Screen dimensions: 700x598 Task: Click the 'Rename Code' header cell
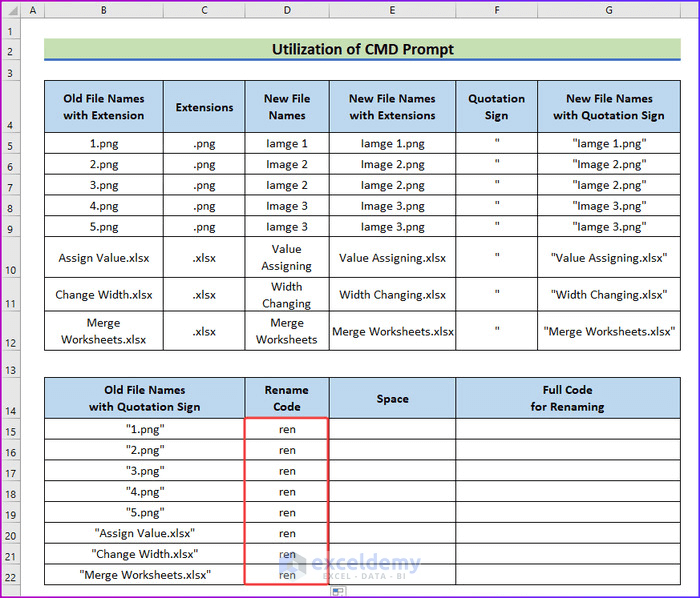(287, 398)
